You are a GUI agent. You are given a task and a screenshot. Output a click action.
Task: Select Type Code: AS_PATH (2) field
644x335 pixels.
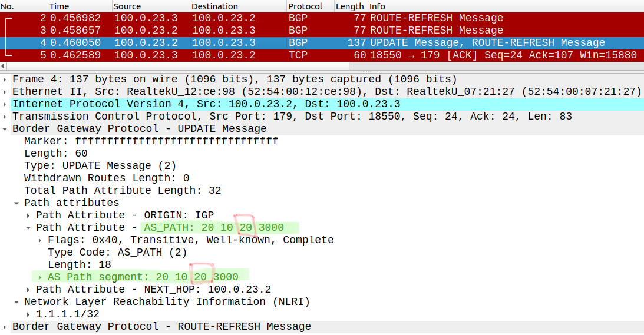point(117,253)
